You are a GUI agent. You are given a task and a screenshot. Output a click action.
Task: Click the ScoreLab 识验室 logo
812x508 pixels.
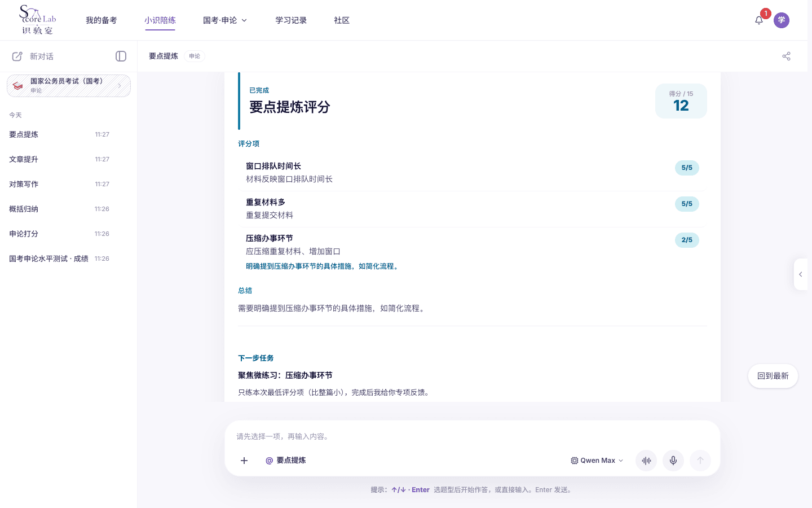coord(38,20)
